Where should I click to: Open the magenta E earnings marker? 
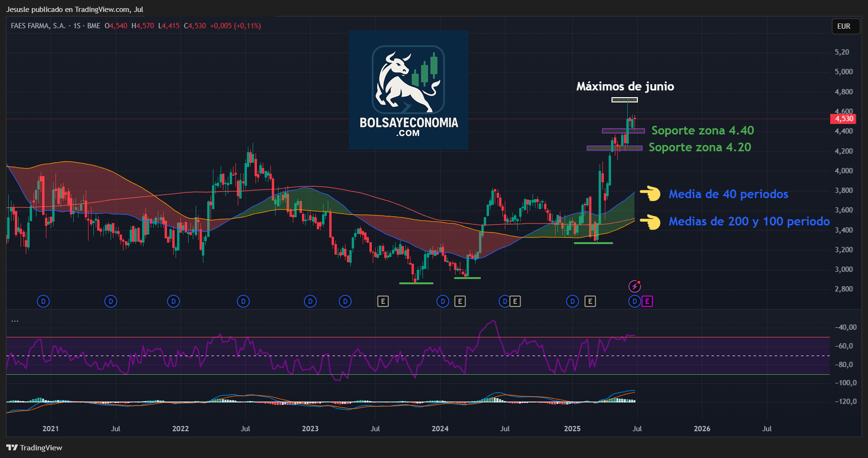(x=647, y=302)
